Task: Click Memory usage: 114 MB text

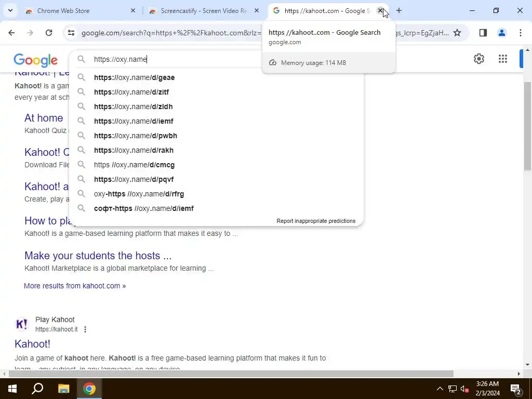Action: 313,63
